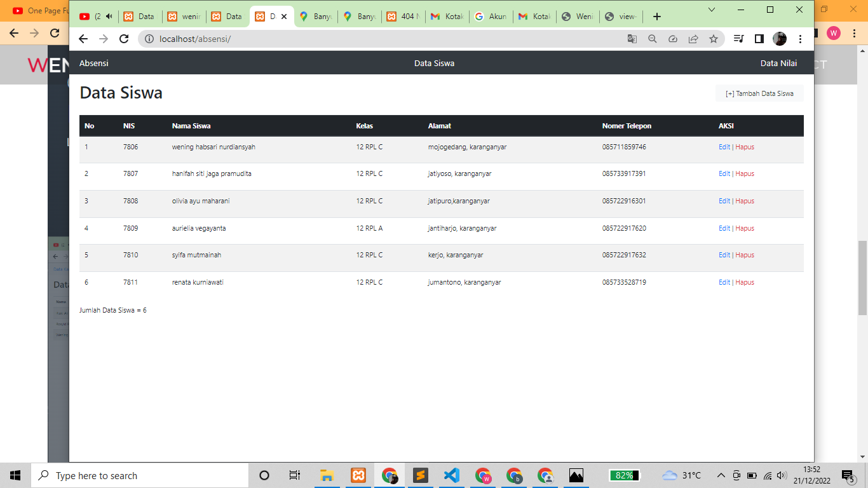Toggle the Chrome side panel
Screen dimensions: 868x488
click(759, 39)
